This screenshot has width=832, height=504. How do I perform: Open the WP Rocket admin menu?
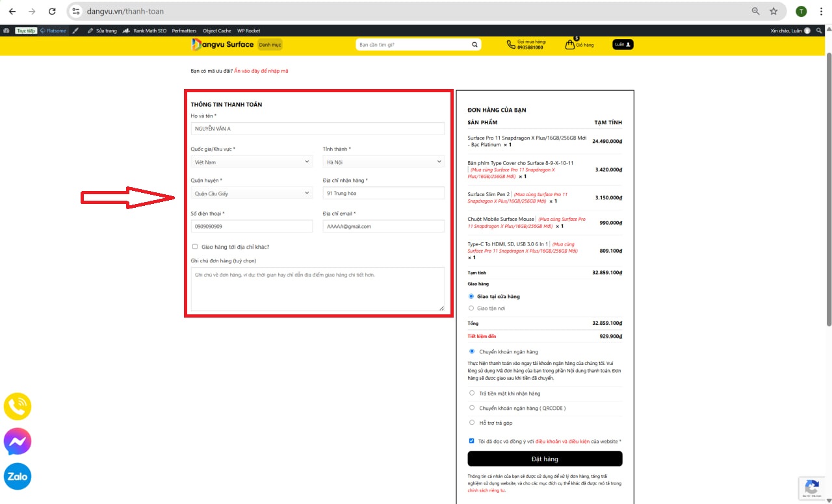(248, 31)
